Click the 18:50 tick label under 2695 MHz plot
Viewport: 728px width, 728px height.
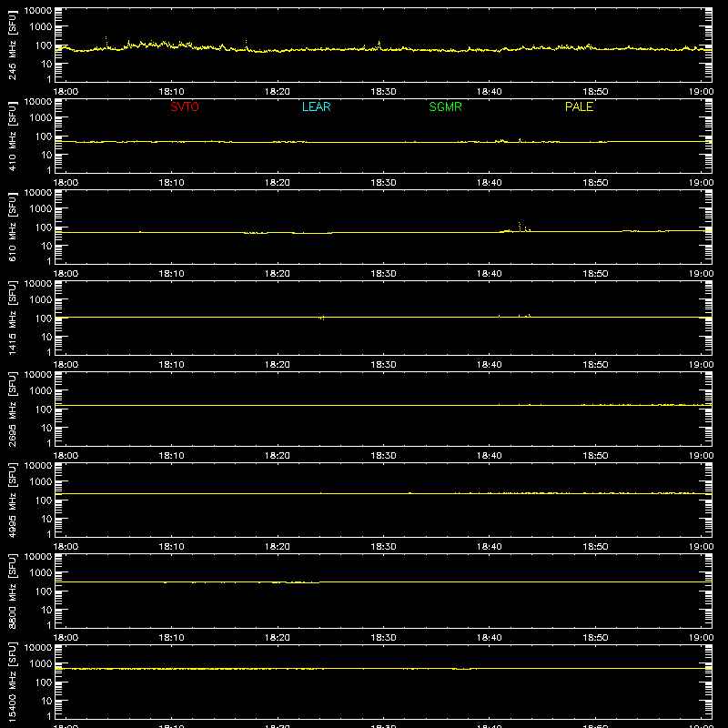595,456
